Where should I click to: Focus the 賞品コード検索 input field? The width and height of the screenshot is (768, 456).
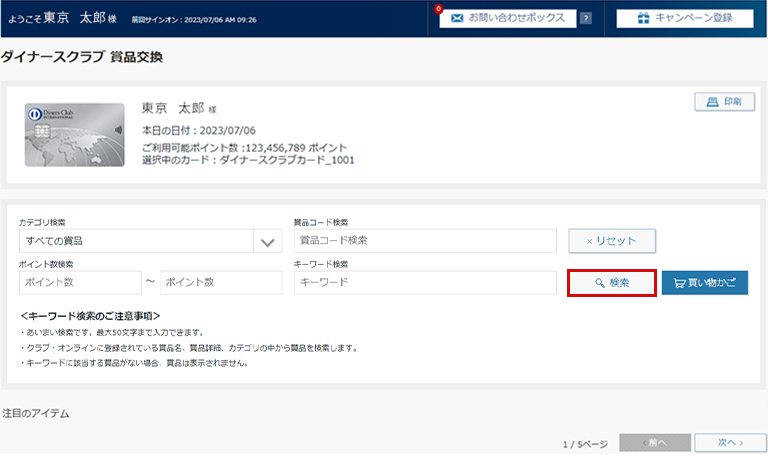[x=424, y=241]
